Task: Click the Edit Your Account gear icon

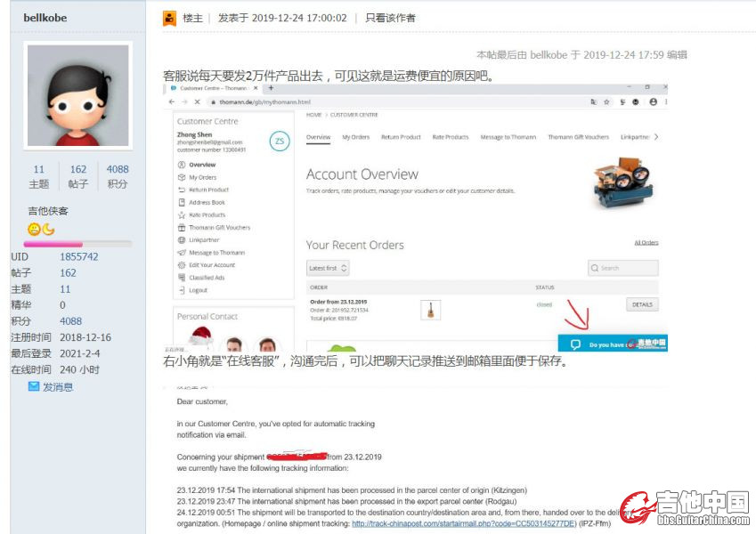Action: click(x=181, y=264)
